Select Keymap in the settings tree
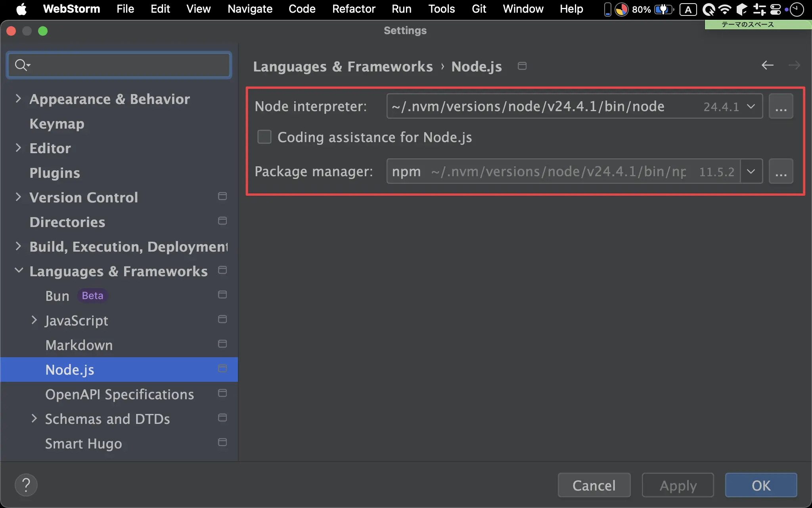The width and height of the screenshot is (812, 508). (57, 123)
